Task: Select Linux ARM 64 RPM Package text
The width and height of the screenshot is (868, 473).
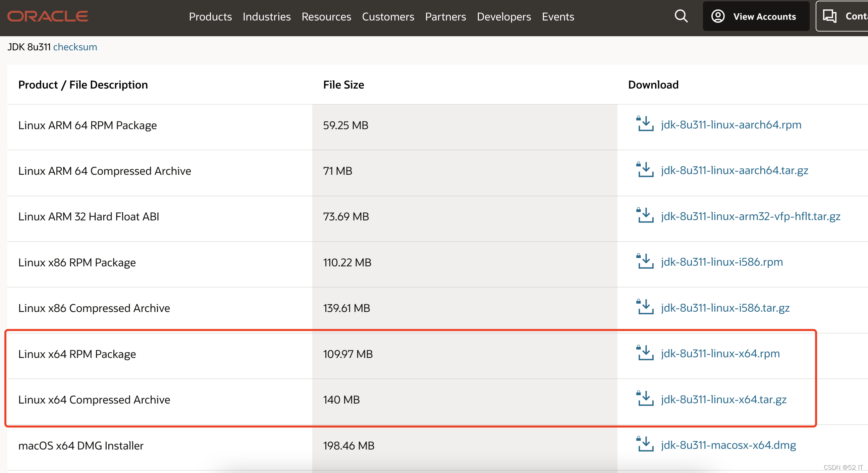Action: (x=87, y=125)
